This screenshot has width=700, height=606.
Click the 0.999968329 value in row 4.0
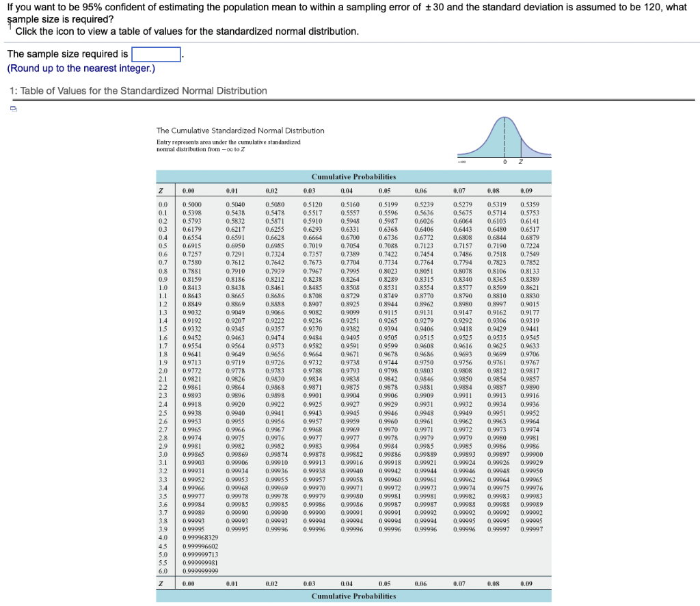click(x=200, y=538)
